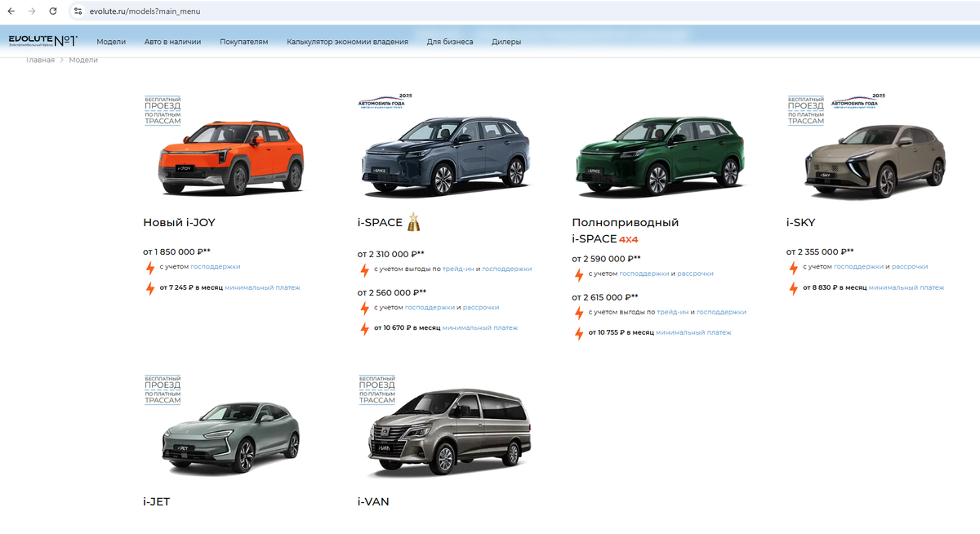Click рассрочки link under i-SKY
The height and width of the screenshot is (534, 980).
(910, 267)
